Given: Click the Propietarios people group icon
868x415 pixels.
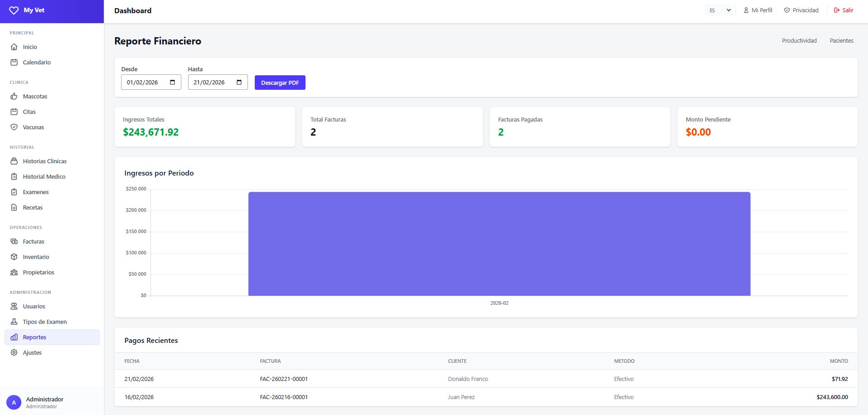Looking at the screenshot, I should click(x=14, y=272).
